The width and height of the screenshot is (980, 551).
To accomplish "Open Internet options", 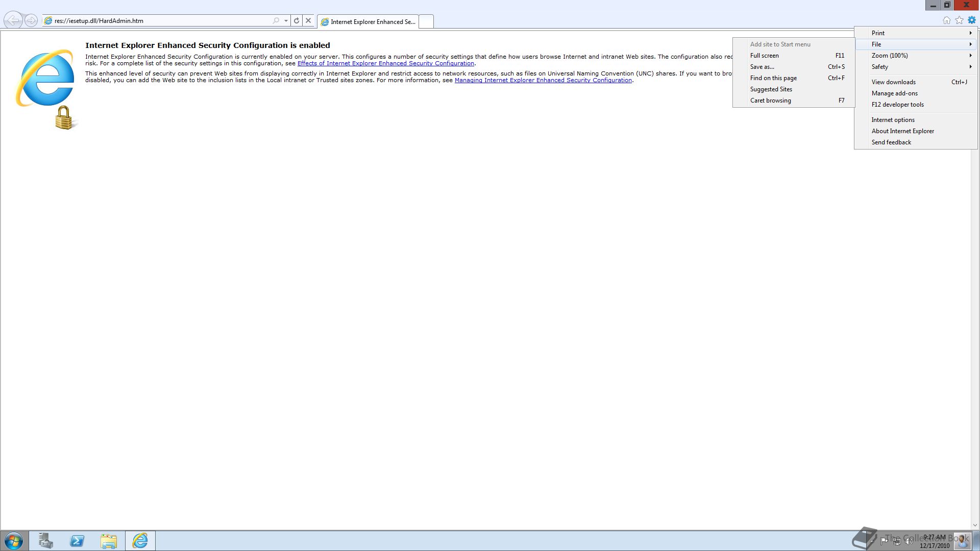I will tap(916, 120).
